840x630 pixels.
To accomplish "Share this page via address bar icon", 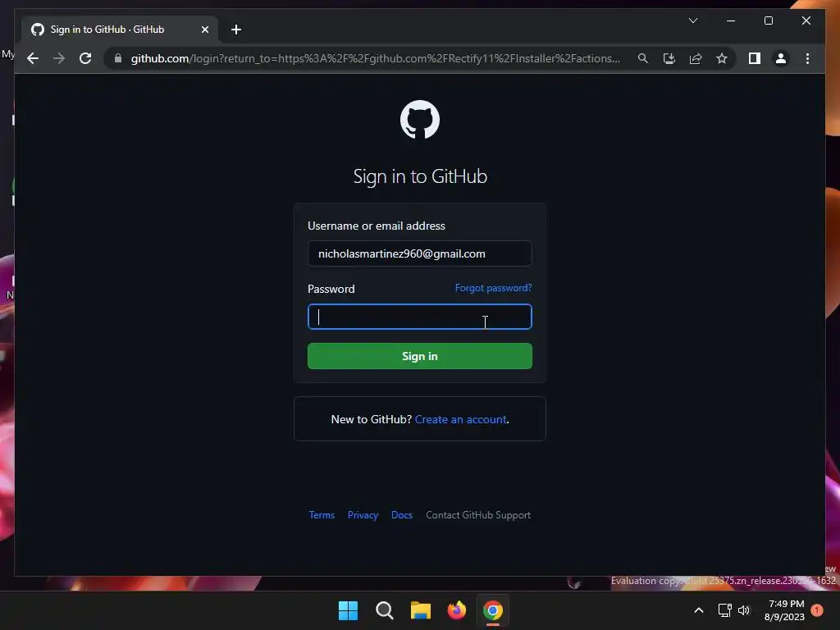I will pos(696,58).
